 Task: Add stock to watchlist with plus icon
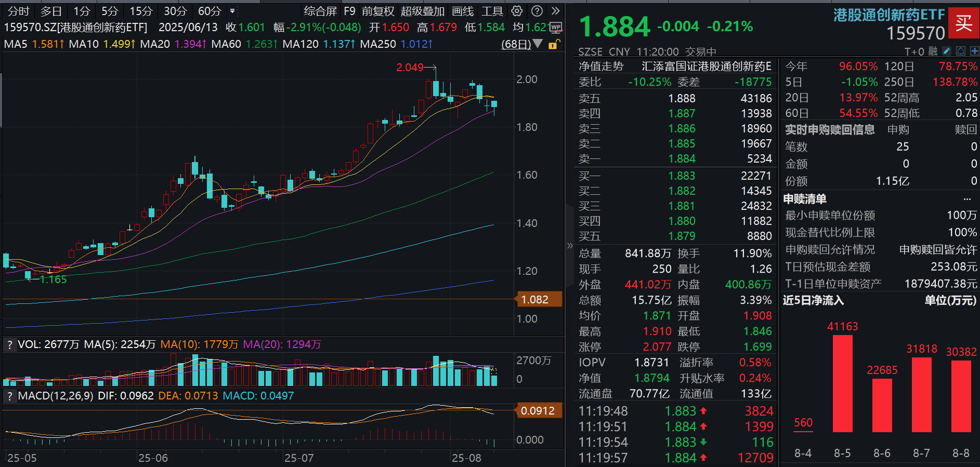(x=974, y=51)
